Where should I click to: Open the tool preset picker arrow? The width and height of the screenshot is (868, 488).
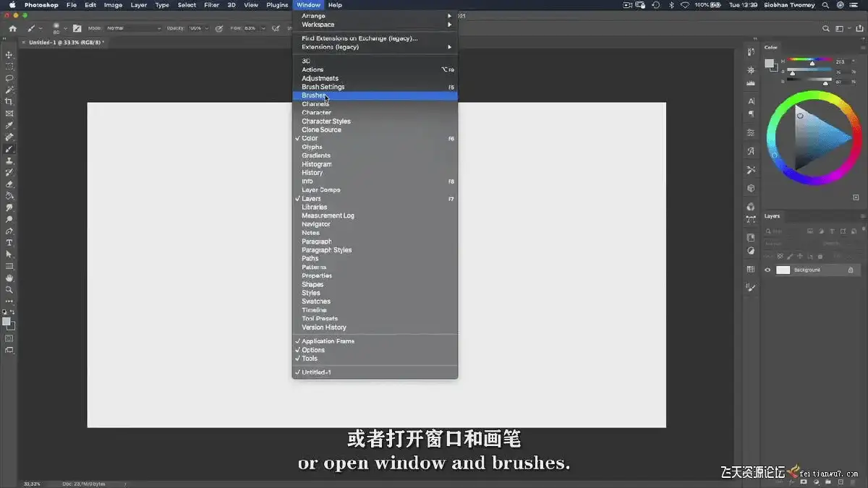[x=41, y=29]
